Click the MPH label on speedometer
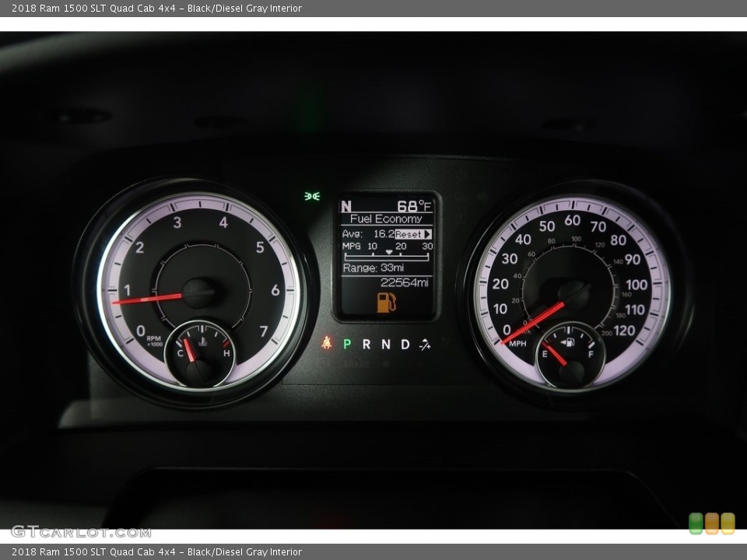This screenshot has width=747, height=560. tap(518, 343)
